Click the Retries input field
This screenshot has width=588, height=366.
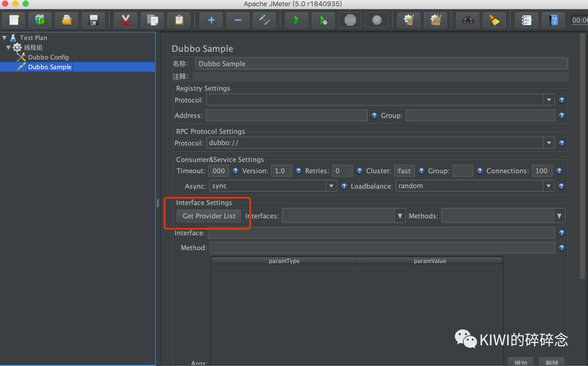(x=342, y=171)
